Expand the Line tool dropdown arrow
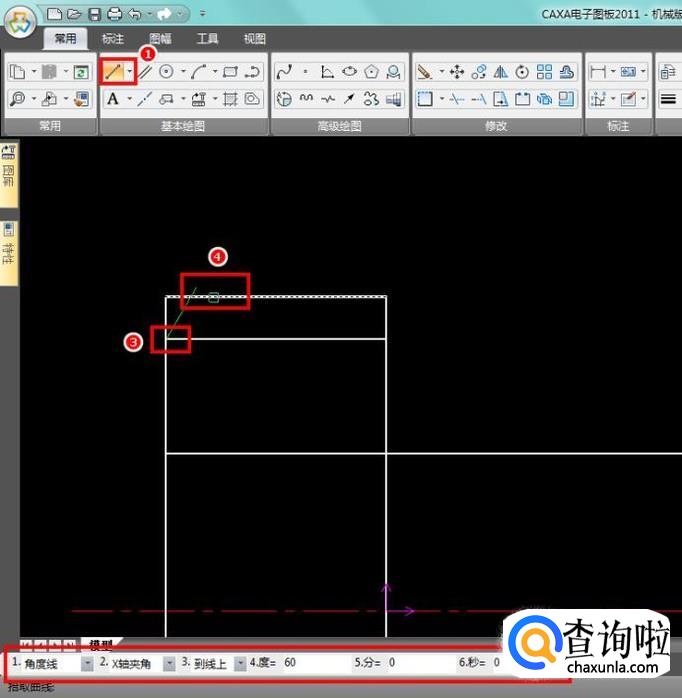The height and width of the screenshot is (698, 682). tap(129, 72)
